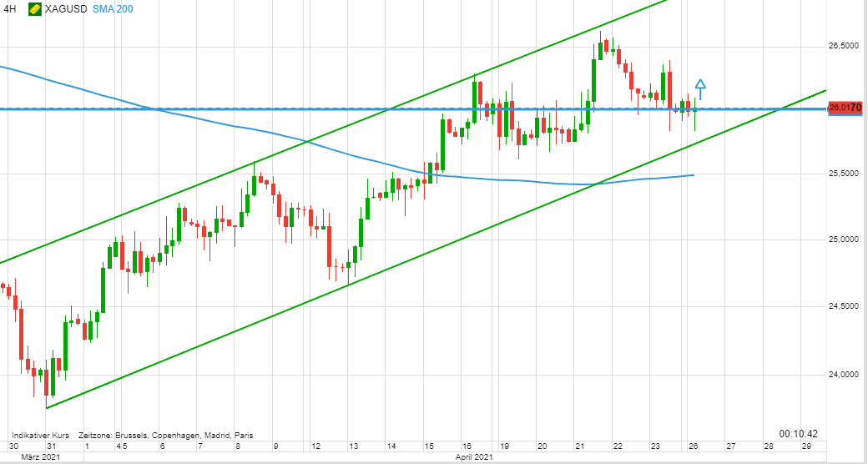
Task: Click date 13 on the time axis
Action: pos(354,446)
